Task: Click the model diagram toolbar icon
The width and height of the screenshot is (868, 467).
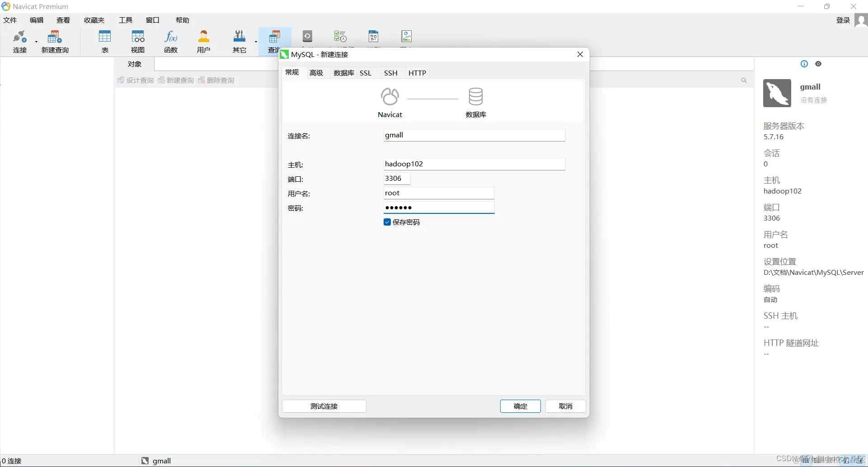Action: pyautogui.click(x=374, y=36)
